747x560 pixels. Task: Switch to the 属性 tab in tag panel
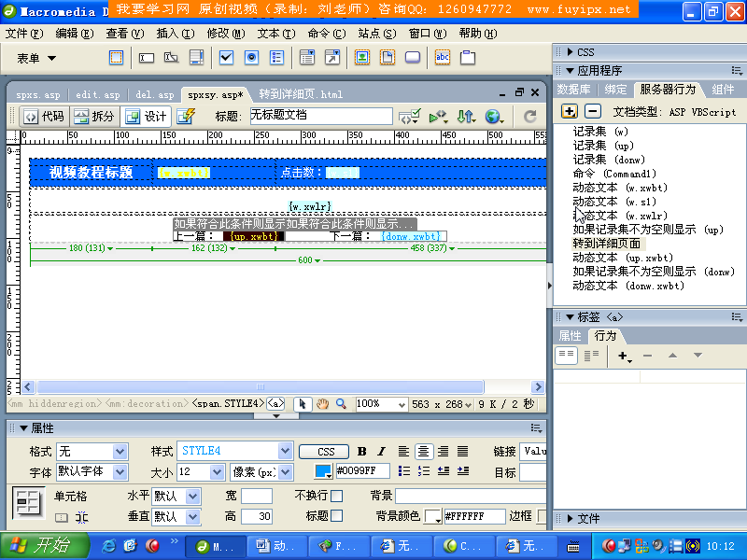(570, 336)
